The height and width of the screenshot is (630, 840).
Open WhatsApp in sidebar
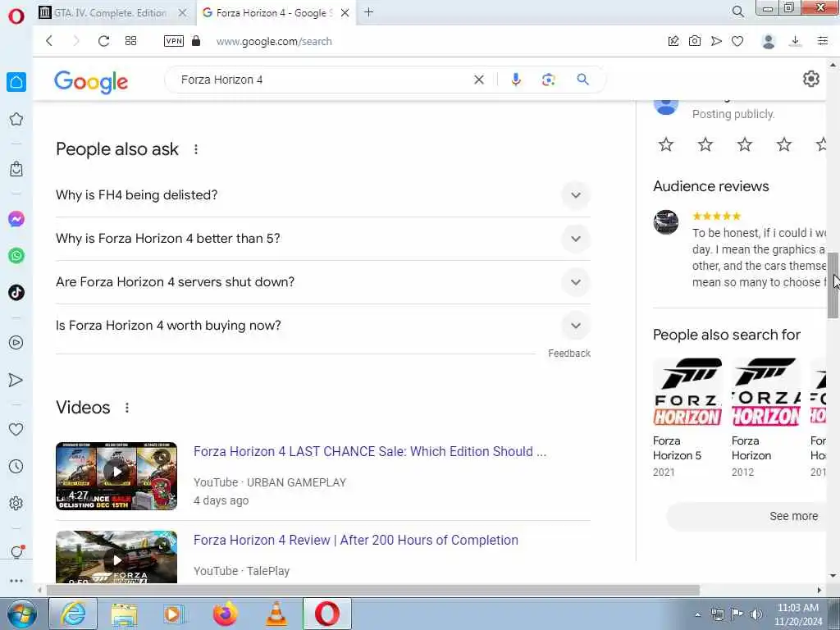[x=16, y=256]
